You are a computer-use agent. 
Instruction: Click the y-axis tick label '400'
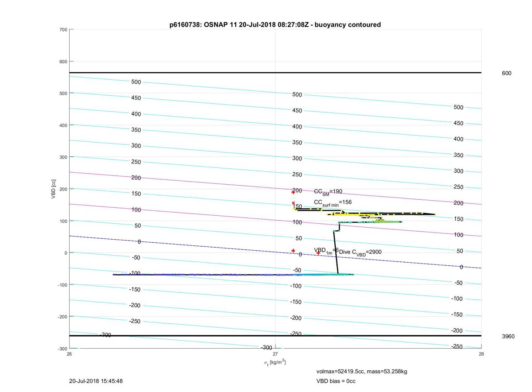tap(63, 125)
